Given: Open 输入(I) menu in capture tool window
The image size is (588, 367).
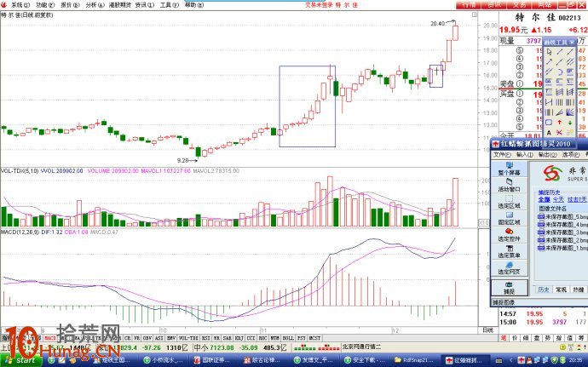Looking at the screenshot, I should pyautogui.click(x=525, y=155).
